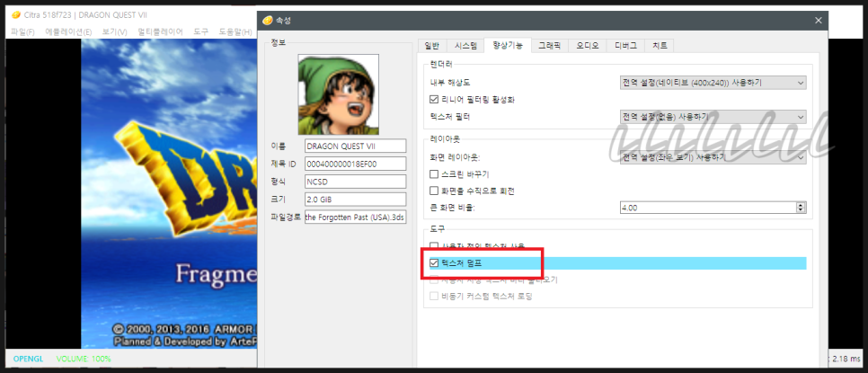Open the 텍스처 필터 dropdown

point(713,117)
